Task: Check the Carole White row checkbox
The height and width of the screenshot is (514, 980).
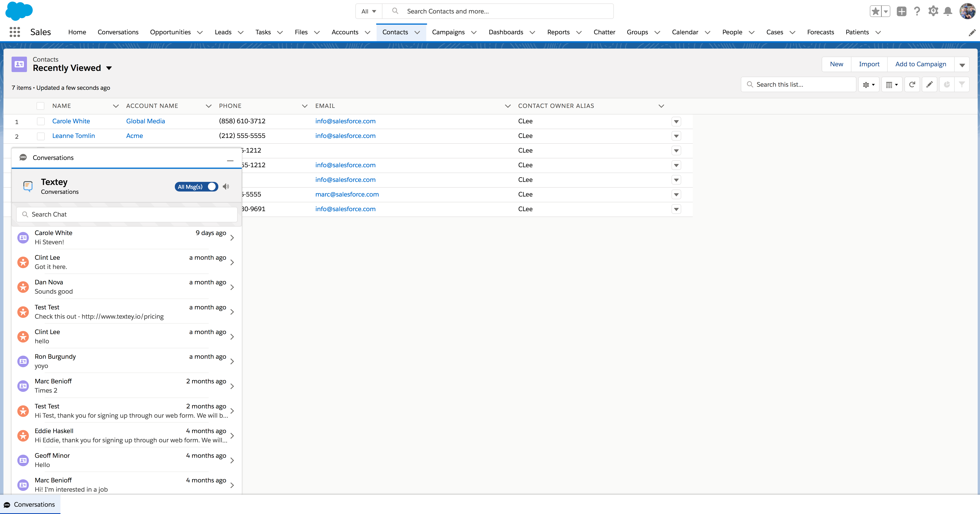Action: pyautogui.click(x=41, y=121)
